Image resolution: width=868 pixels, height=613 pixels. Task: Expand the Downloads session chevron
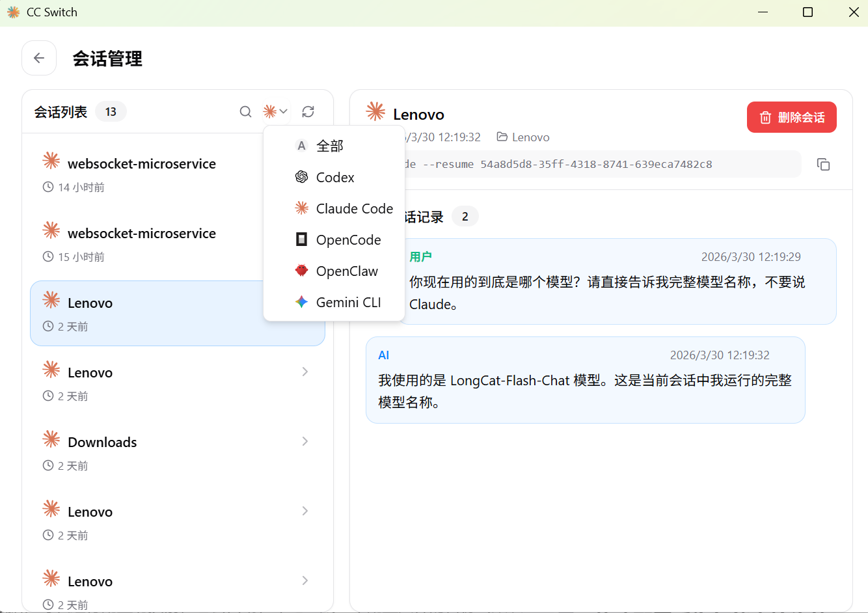(305, 441)
